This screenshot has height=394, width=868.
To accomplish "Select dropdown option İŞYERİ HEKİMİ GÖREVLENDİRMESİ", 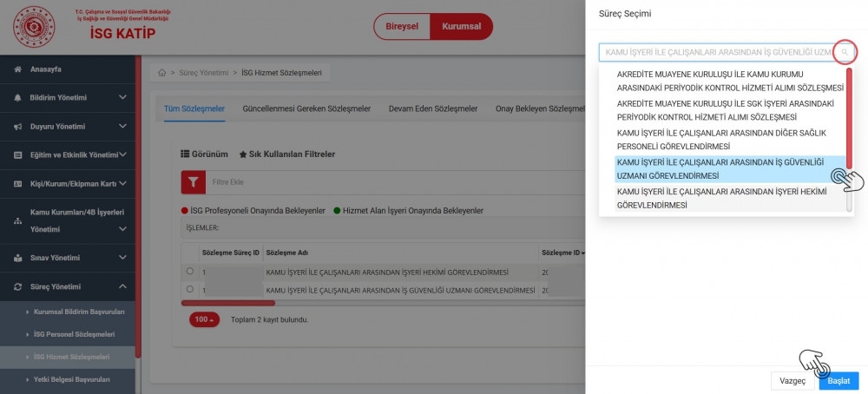I will pyautogui.click(x=730, y=199).
